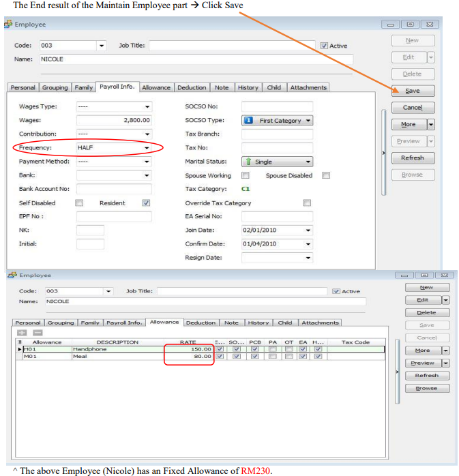Open the Frequency dropdown showing HALF

point(147,148)
